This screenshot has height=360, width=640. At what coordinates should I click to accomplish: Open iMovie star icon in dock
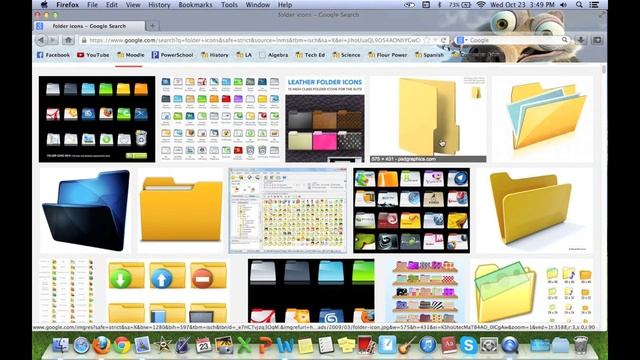(162, 345)
